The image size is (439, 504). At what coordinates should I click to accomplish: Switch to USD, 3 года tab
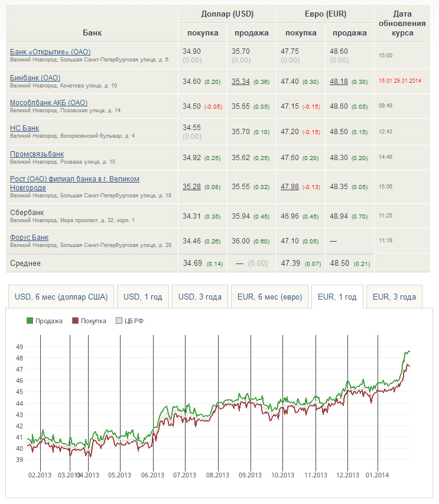coord(200,297)
